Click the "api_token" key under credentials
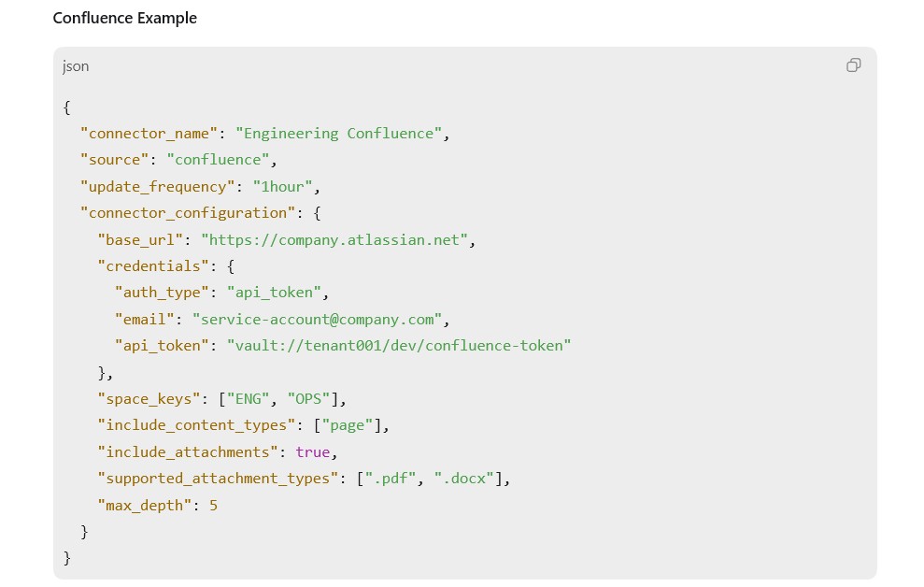The image size is (924, 587). [162, 346]
